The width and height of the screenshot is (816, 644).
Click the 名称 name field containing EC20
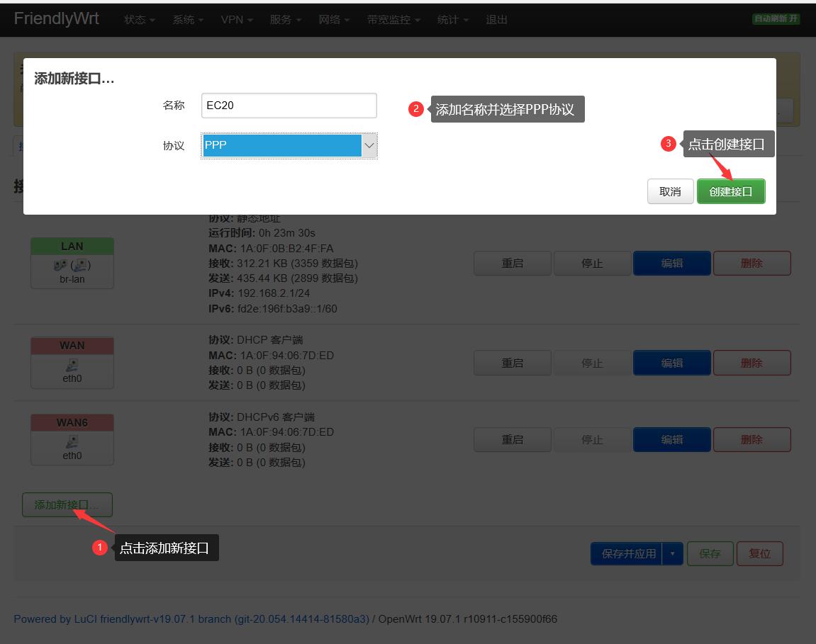[x=289, y=105]
